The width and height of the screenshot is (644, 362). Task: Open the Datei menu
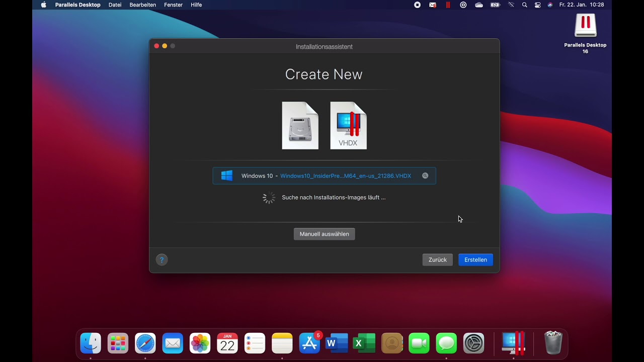115,5
